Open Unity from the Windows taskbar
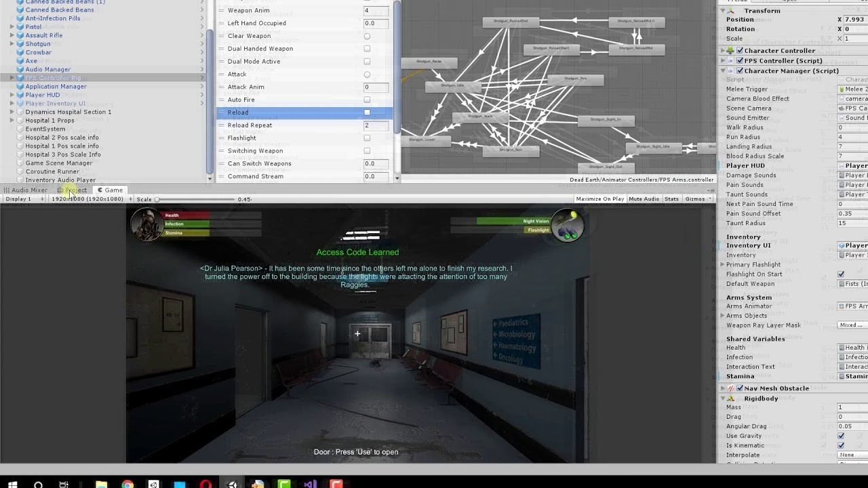Image resolution: width=868 pixels, height=488 pixels. [x=232, y=484]
